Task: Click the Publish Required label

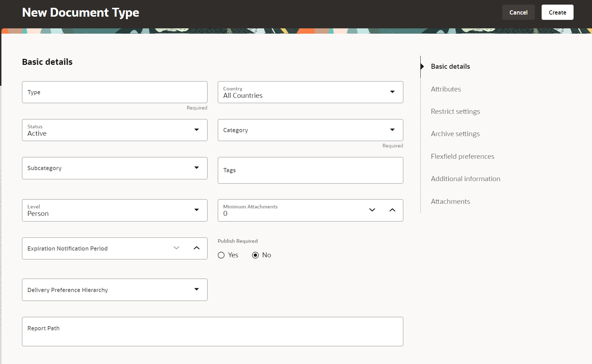Action: point(238,241)
